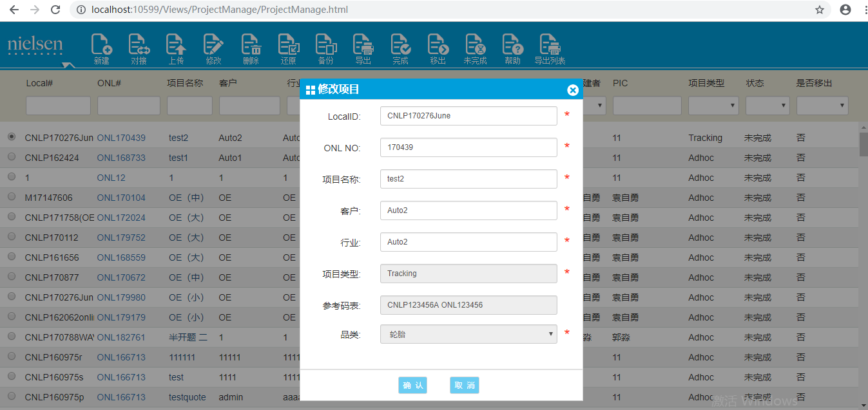This screenshot has width=868, height=410.
Task: Expand the 状态 filter dropdown
Action: coord(767,106)
